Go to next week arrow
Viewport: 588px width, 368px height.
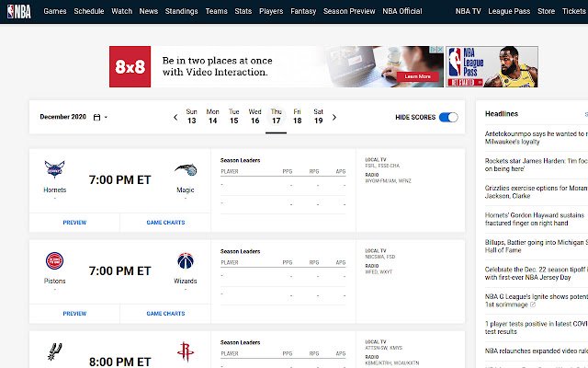click(x=334, y=117)
